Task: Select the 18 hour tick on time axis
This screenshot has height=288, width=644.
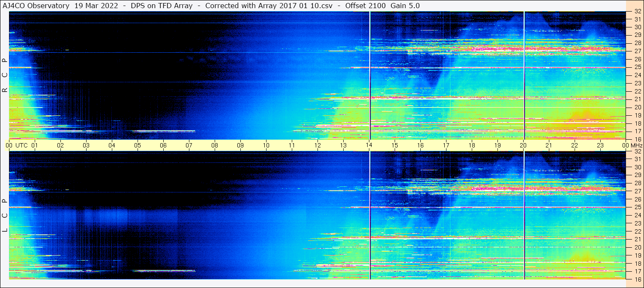Action: 472,145
